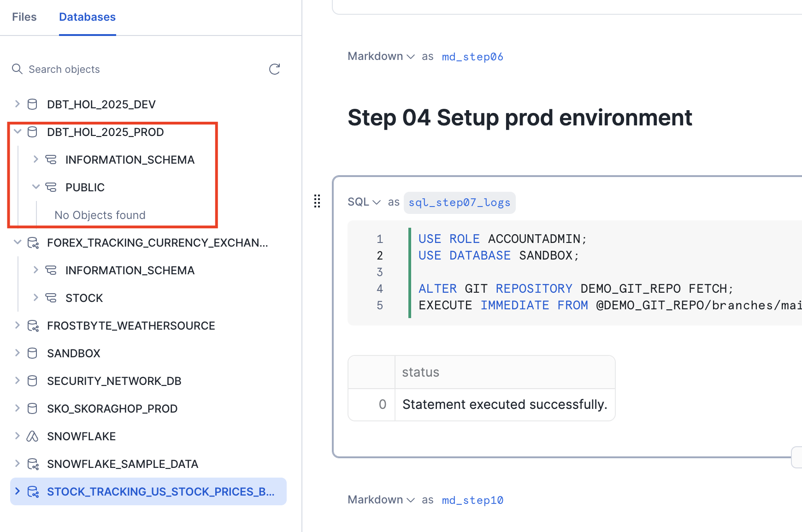The width and height of the screenshot is (802, 532).
Task: Focus the Search objects field
Action: click(138, 69)
